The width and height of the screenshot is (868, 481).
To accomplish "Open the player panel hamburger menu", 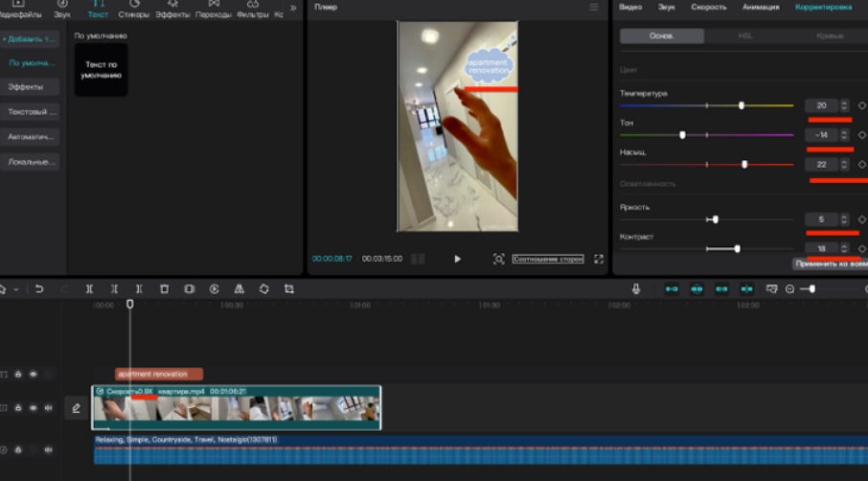I will coord(594,7).
